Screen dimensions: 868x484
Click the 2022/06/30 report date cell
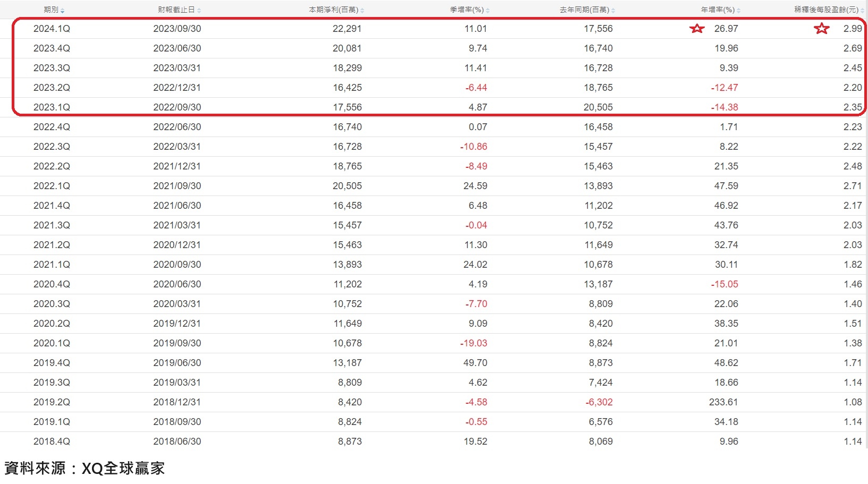click(x=177, y=127)
